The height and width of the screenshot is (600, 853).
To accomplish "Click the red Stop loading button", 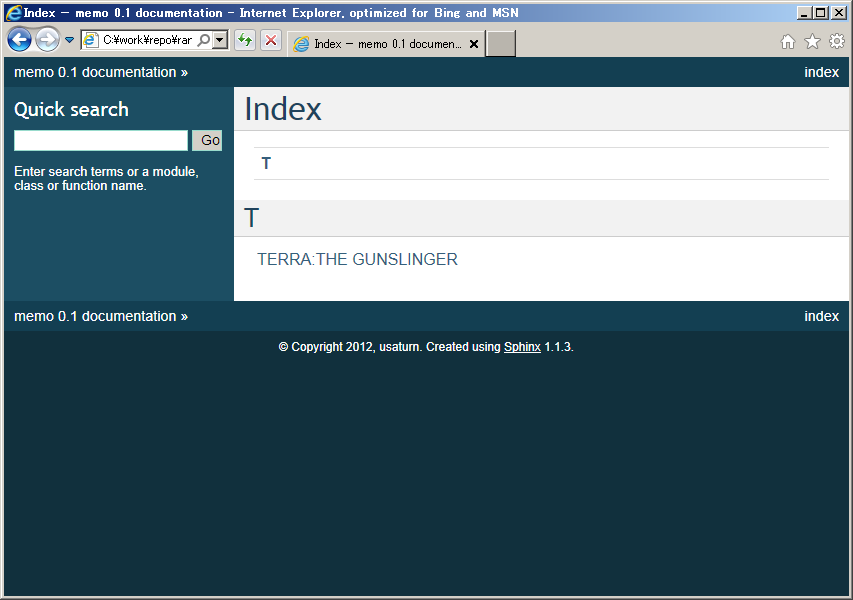I will pos(270,41).
